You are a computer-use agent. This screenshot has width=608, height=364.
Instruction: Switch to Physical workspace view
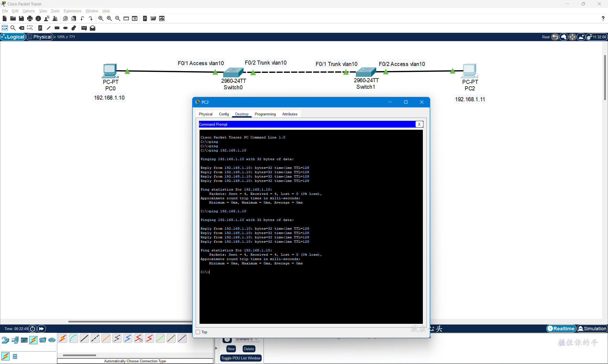click(x=40, y=37)
